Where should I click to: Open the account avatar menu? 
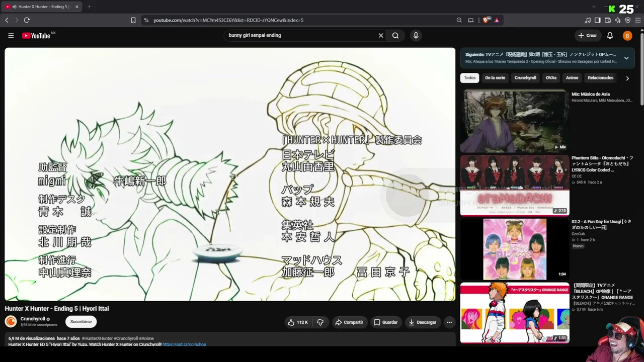point(627,36)
